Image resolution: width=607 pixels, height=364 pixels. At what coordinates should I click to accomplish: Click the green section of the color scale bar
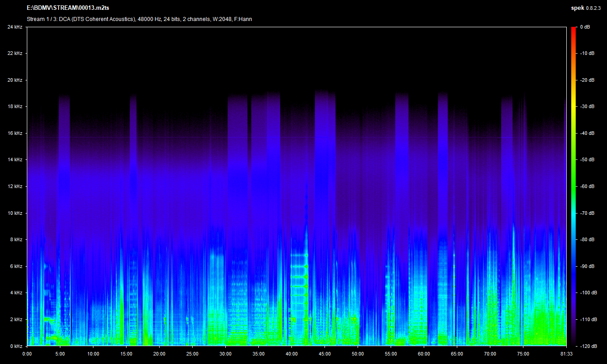(573, 179)
